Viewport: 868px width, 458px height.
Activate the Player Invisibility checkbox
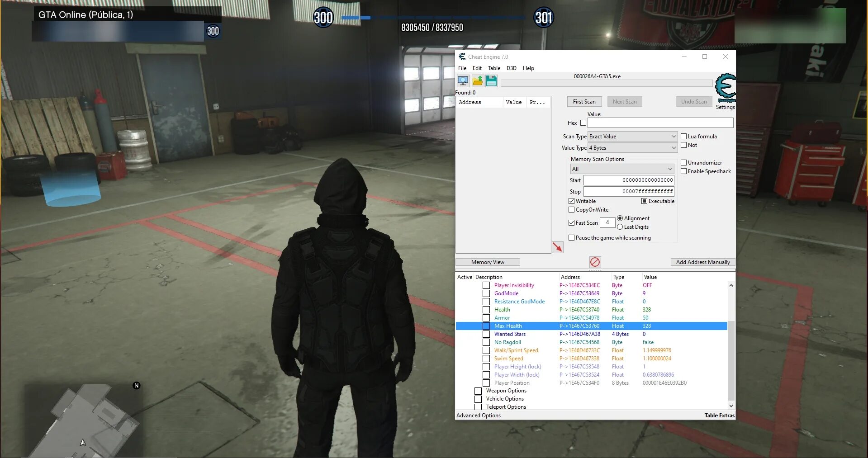(486, 285)
